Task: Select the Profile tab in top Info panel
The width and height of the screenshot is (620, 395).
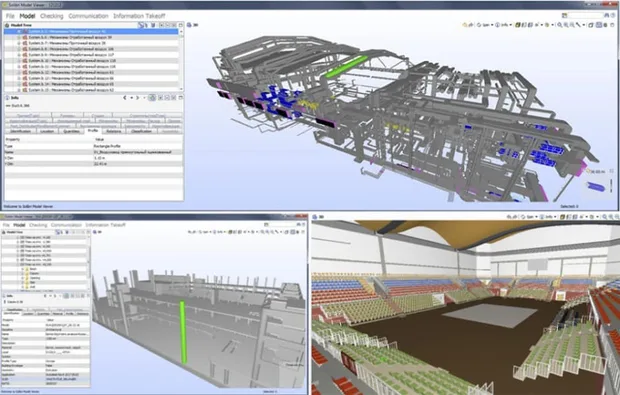Action: [x=93, y=130]
